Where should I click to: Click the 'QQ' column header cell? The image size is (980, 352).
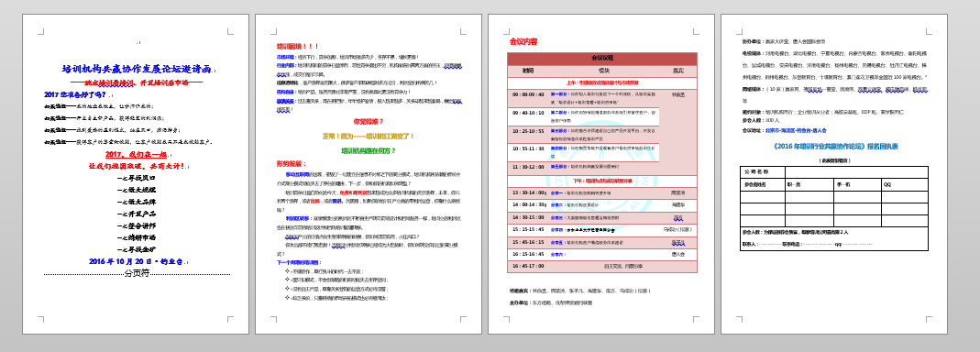(x=905, y=184)
